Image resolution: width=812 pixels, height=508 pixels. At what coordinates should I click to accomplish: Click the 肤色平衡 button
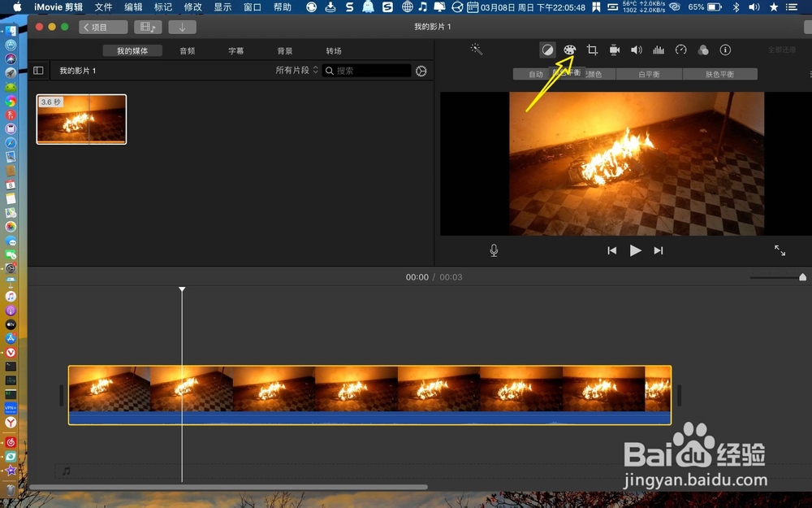click(x=719, y=74)
